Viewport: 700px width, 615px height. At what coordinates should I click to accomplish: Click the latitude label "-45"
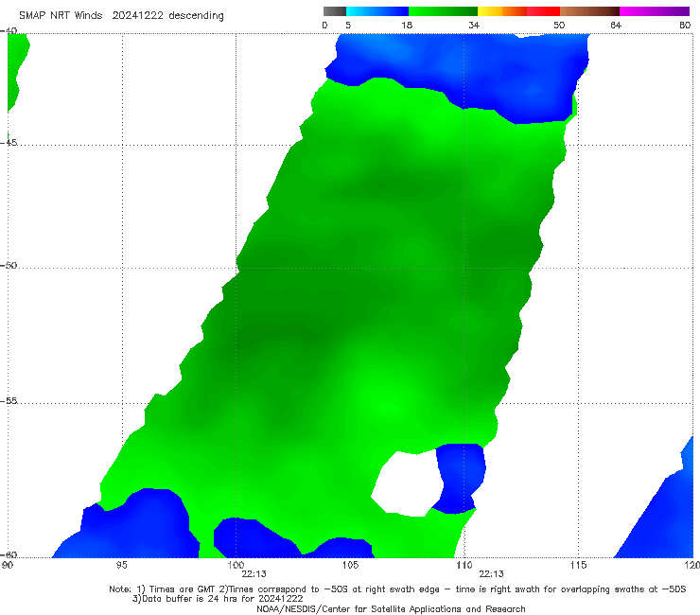(x=9, y=143)
